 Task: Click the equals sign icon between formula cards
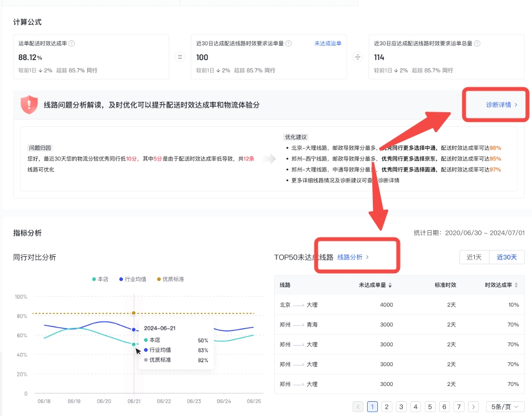tap(180, 57)
